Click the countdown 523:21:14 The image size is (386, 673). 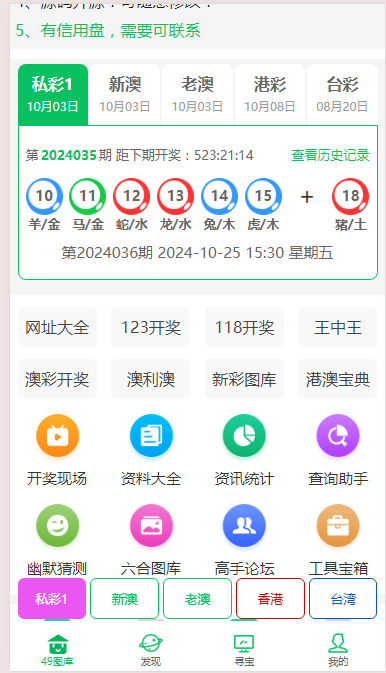tap(224, 155)
